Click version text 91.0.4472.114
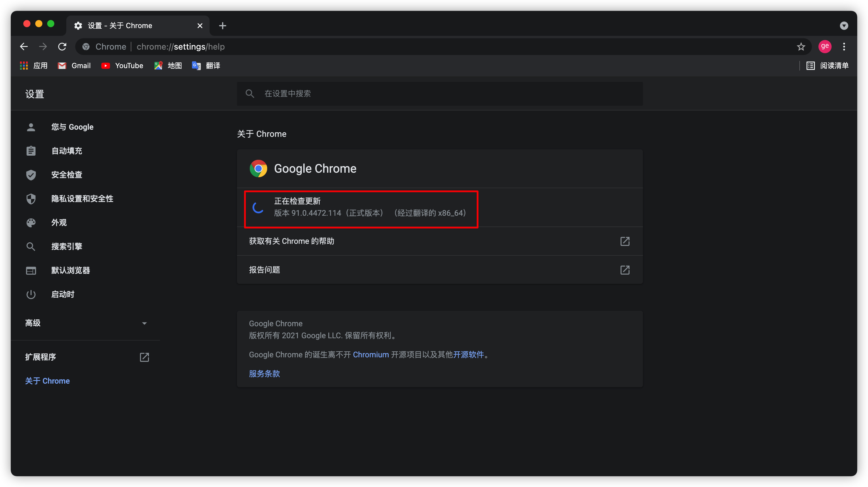 (316, 213)
